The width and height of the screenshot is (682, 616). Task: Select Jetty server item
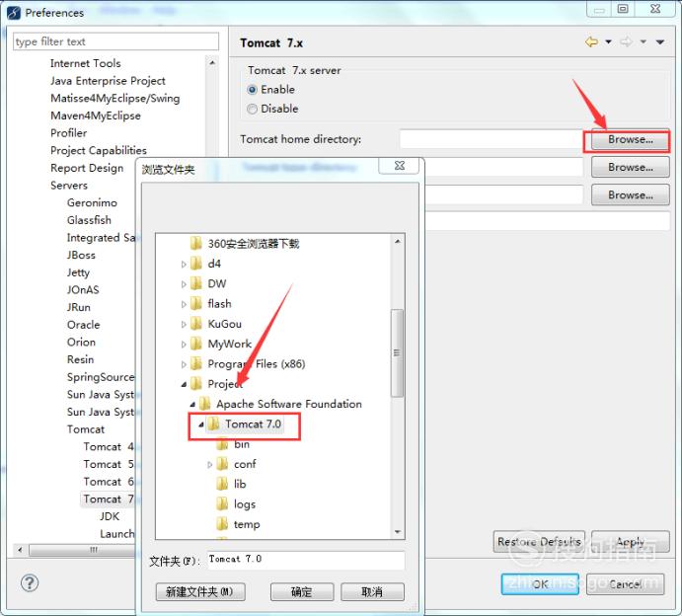coord(78,272)
